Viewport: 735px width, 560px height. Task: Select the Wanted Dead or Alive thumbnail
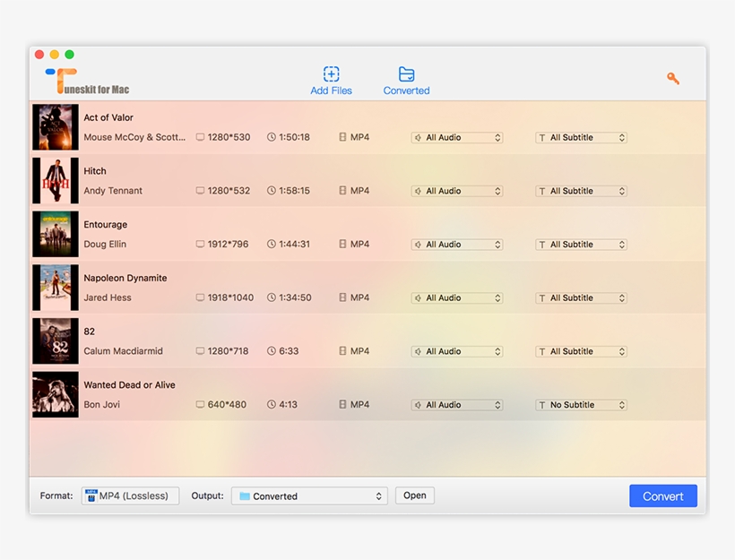(56, 394)
